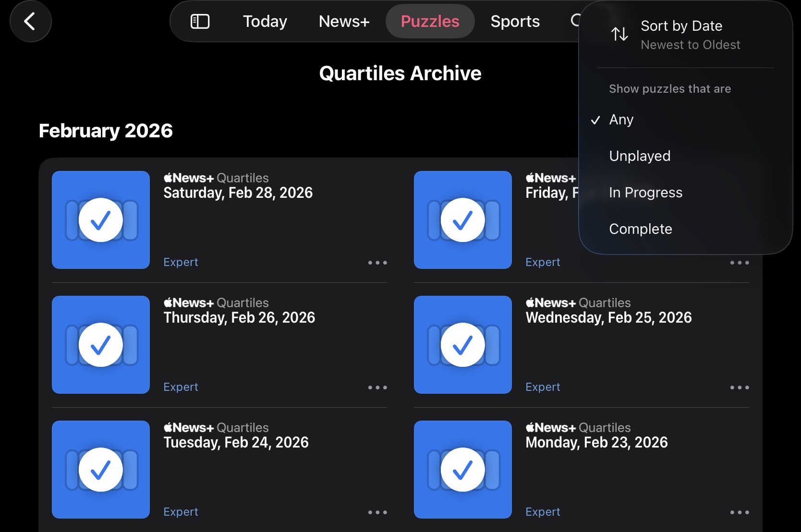Filter puzzles by Unplayed
Image resolution: width=801 pixels, height=532 pixels.
[x=640, y=156]
